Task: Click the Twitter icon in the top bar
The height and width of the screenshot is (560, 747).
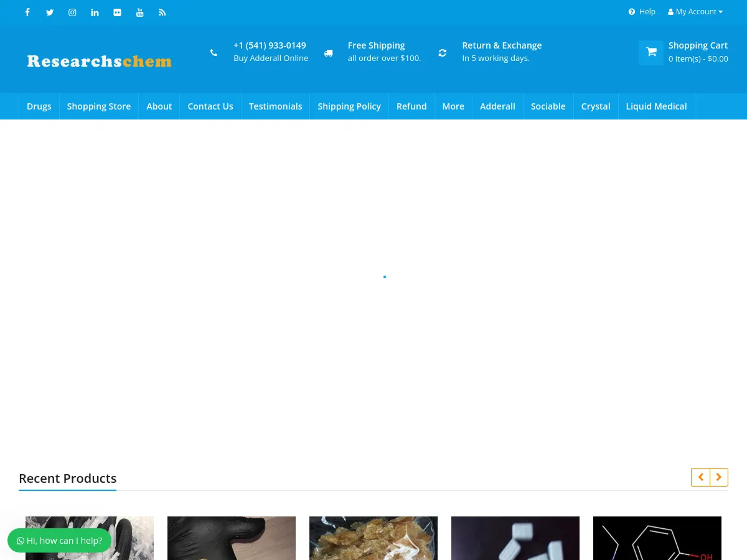Action: click(50, 12)
